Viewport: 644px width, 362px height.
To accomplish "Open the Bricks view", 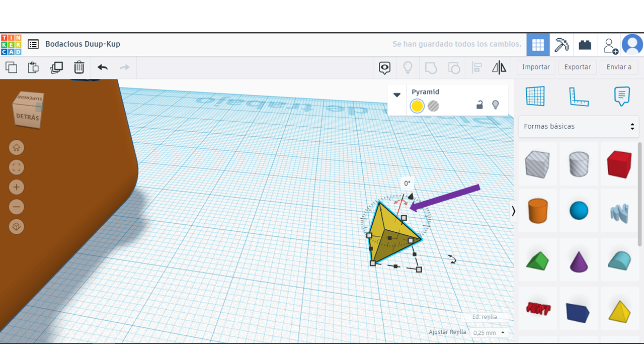I will point(585,45).
